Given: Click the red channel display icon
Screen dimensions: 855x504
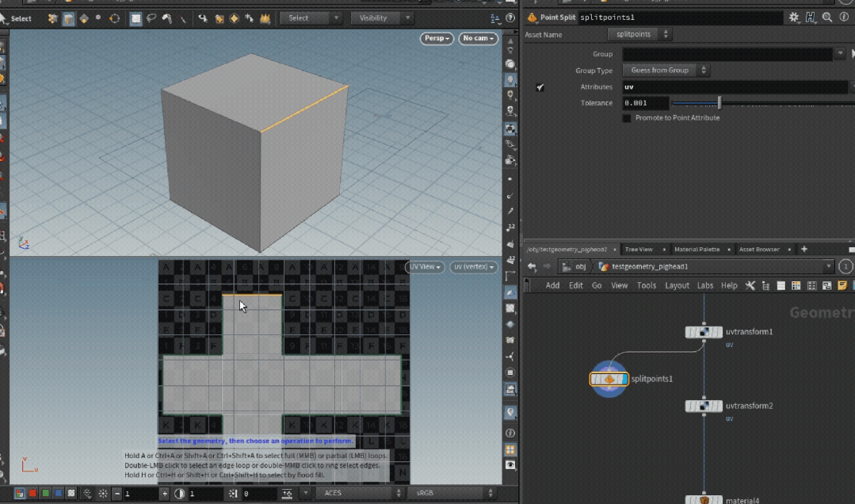Looking at the screenshot, I should coord(32,494).
